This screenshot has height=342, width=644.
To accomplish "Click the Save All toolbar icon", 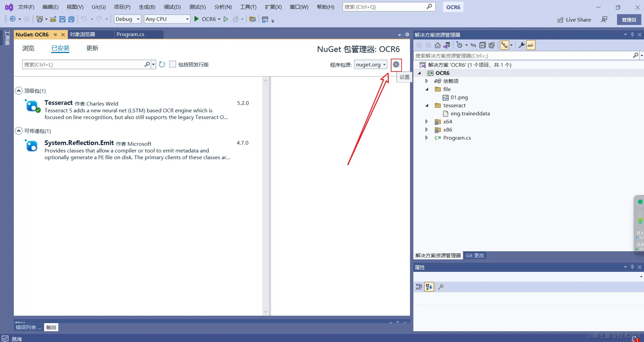I will tap(71, 19).
